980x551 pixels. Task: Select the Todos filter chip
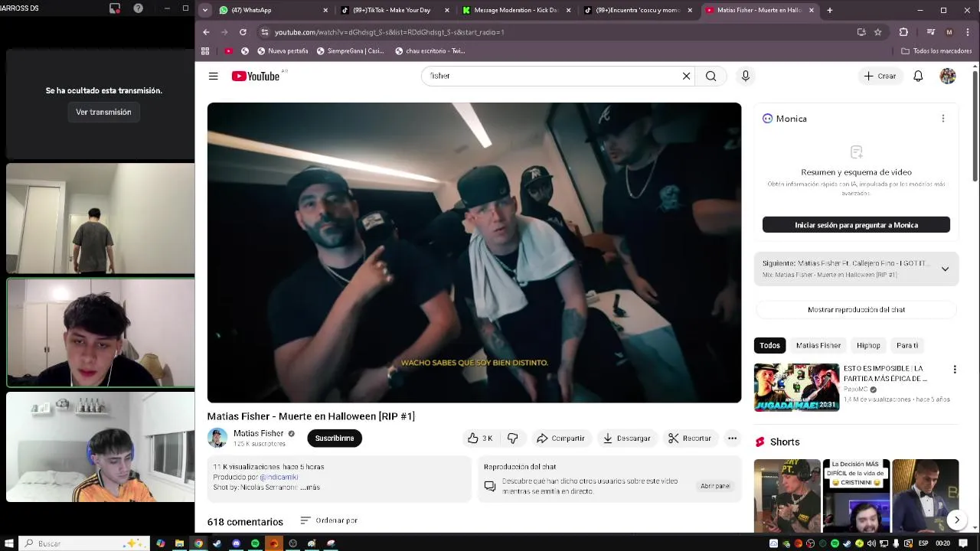(x=770, y=345)
